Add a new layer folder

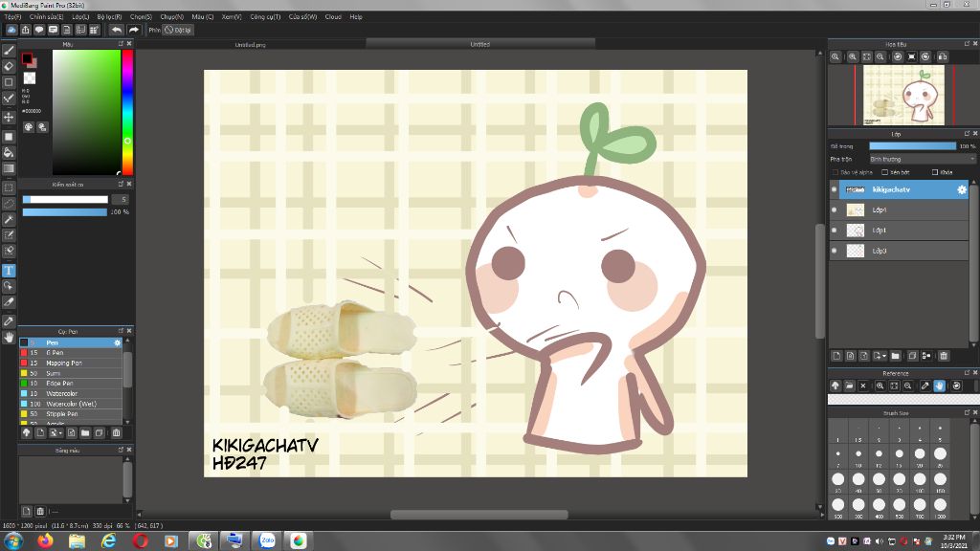[x=896, y=356]
